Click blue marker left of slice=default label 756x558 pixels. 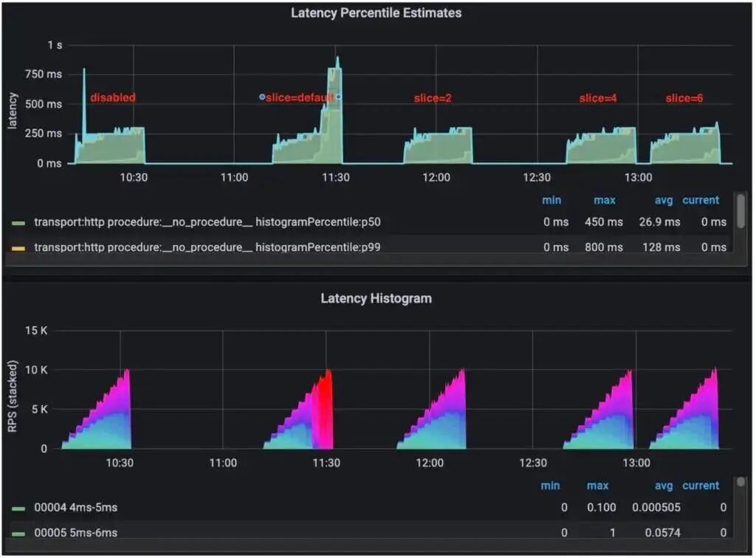pos(262,97)
